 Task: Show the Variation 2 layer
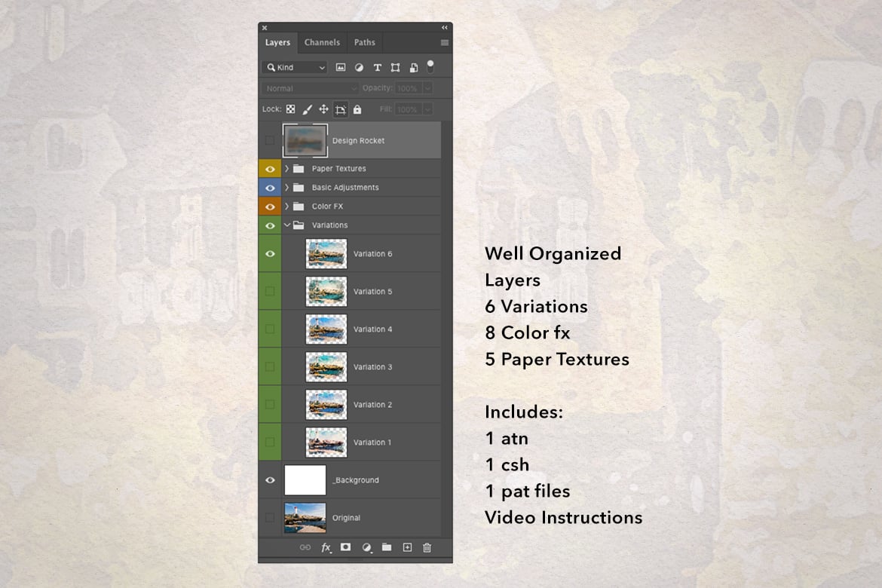point(270,405)
